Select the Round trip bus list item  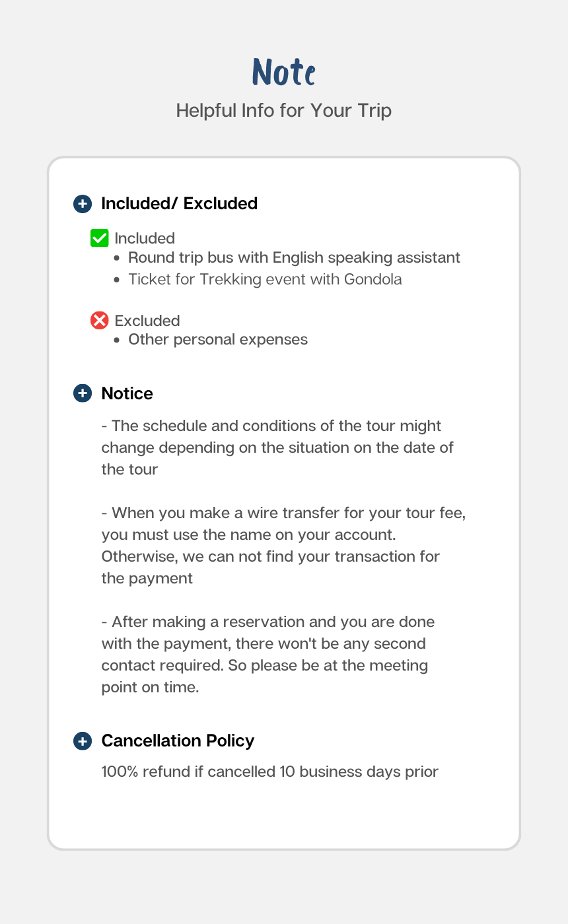click(x=294, y=257)
